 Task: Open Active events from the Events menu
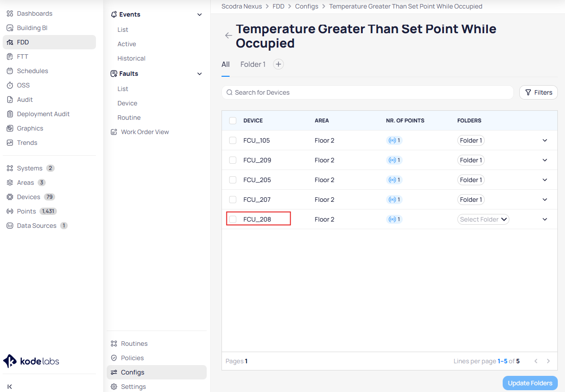point(126,44)
